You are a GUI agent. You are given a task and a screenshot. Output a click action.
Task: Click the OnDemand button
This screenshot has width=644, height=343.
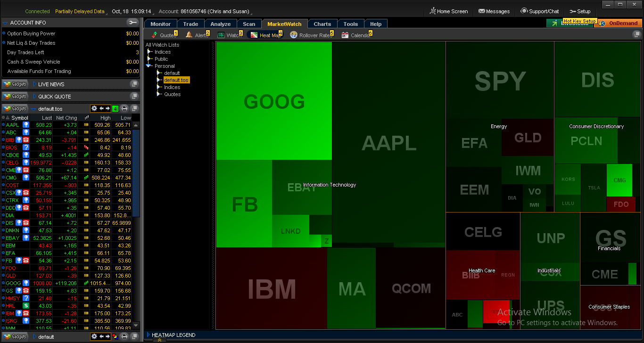pyautogui.click(x=619, y=23)
